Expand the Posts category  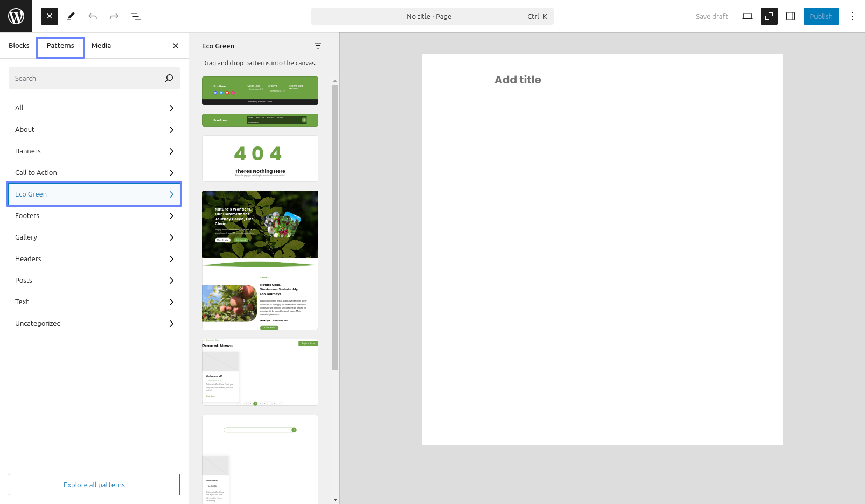point(94,281)
